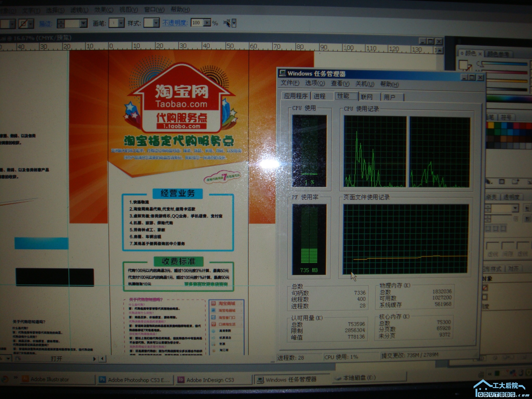Click the 不透明度 link in control bar
532x399 pixels.
pos(175,23)
